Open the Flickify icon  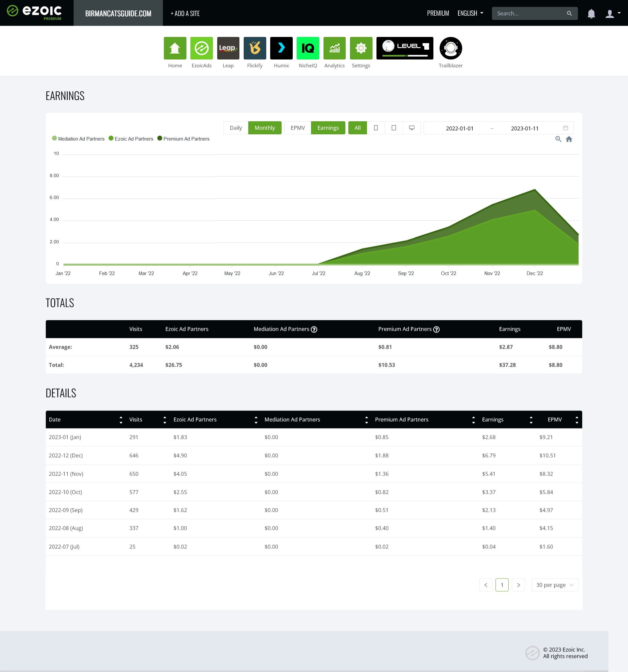pos(255,48)
